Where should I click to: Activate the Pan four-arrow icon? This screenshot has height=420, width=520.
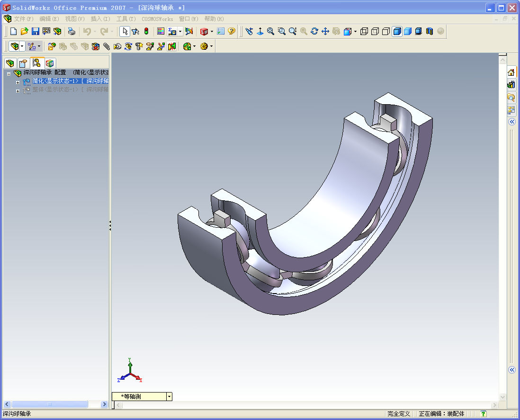(325, 32)
